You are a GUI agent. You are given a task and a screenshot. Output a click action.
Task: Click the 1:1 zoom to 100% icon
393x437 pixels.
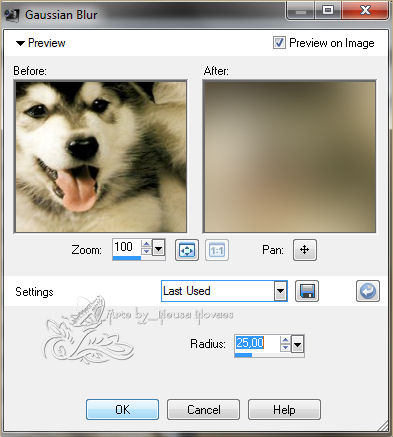[x=217, y=250]
